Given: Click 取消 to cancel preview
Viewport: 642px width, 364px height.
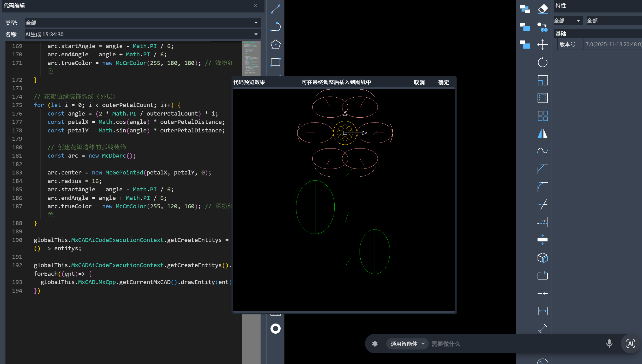Looking at the screenshot, I should pos(419,82).
